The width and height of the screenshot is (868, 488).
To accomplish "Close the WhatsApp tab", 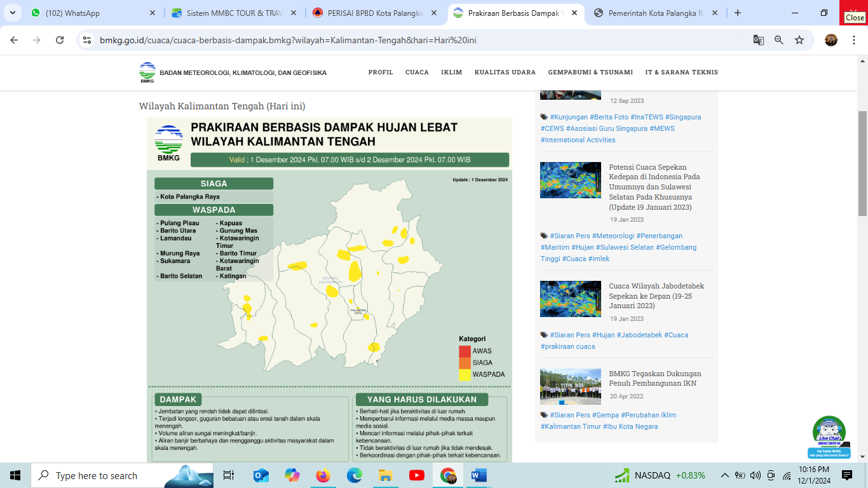I will tap(153, 13).
